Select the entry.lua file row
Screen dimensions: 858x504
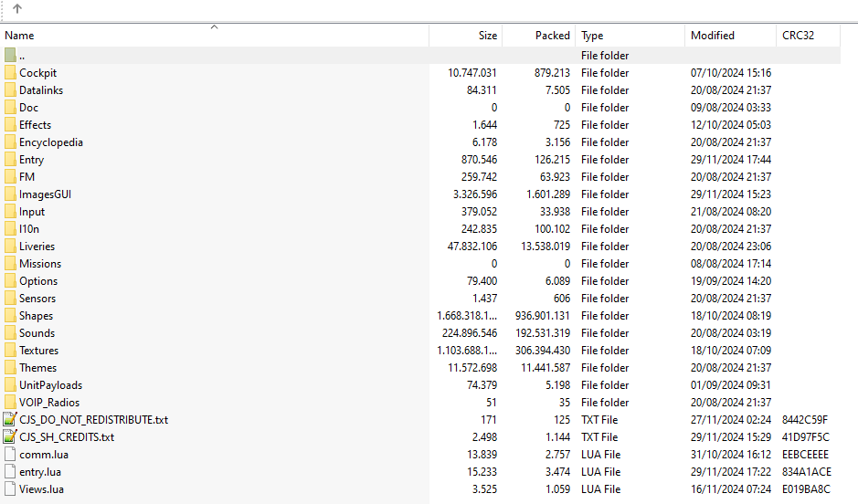[420, 472]
